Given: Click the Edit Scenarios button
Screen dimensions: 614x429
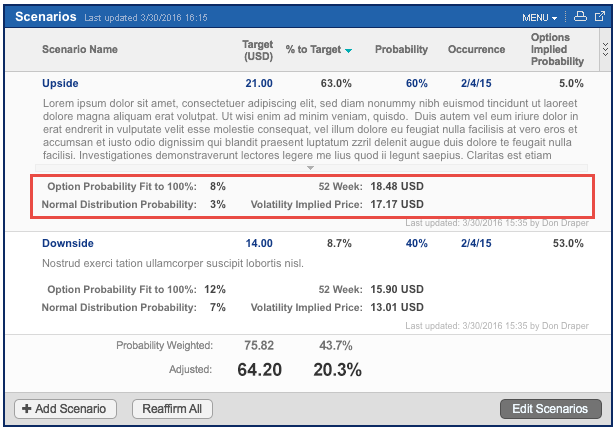Looking at the screenshot, I should [550, 408].
